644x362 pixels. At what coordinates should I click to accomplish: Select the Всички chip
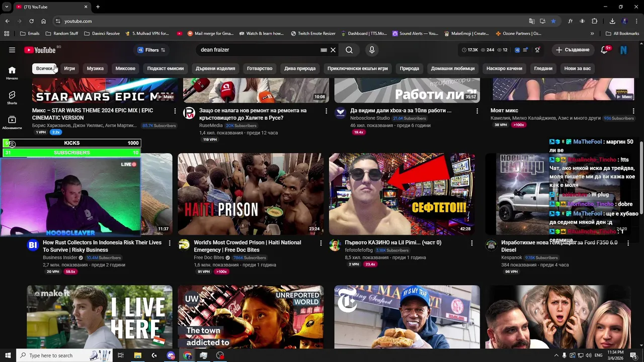click(x=44, y=68)
